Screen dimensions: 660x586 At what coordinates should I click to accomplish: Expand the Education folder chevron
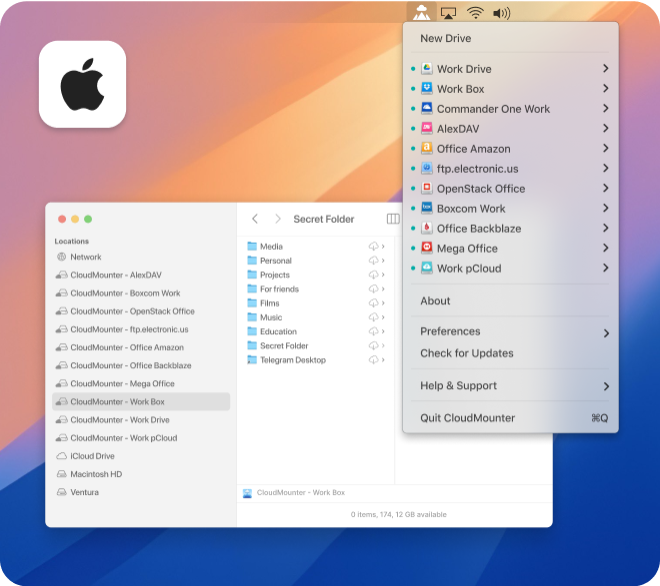[383, 331]
